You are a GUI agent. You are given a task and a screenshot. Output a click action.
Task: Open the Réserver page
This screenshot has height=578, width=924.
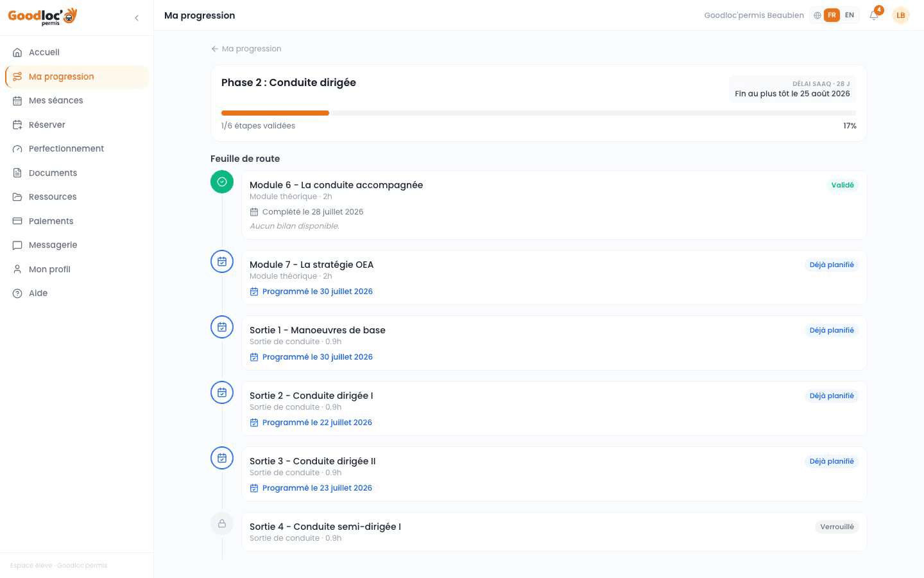[77, 125]
